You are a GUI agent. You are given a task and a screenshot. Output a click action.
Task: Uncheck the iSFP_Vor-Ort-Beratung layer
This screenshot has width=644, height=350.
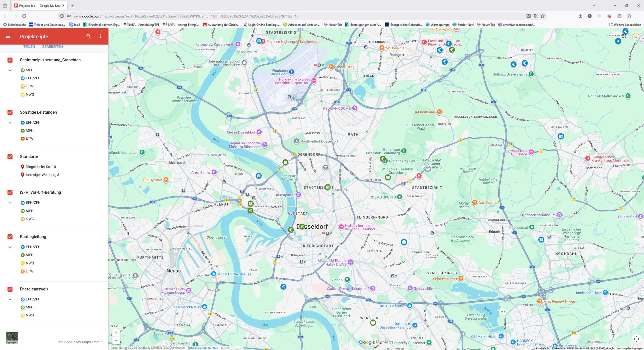tap(10, 192)
